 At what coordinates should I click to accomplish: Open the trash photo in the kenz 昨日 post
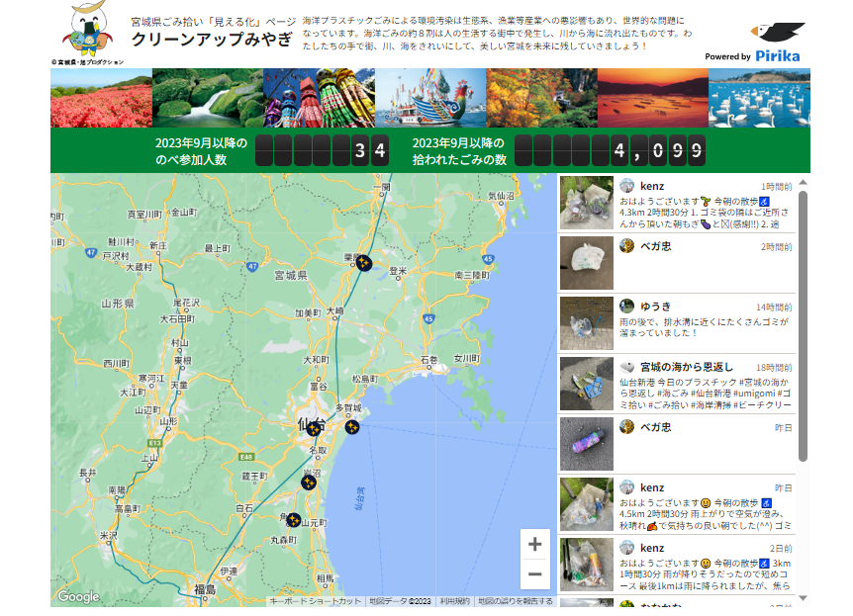click(x=587, y=504)
